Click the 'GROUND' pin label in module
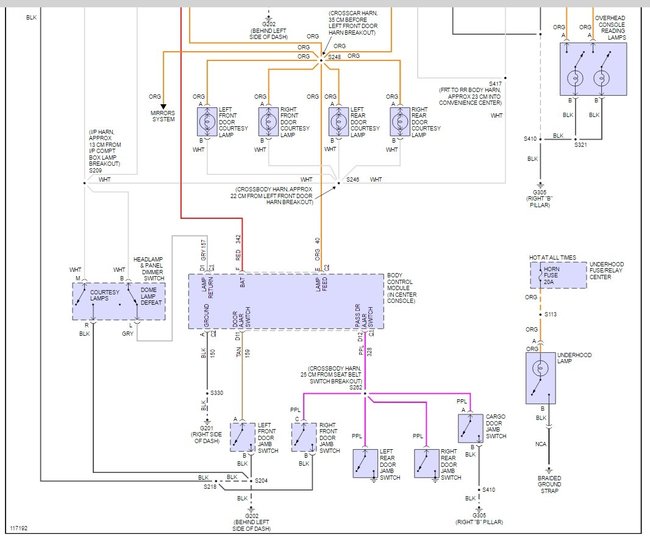Screen dimensions: 650x540 click(206, 316)
